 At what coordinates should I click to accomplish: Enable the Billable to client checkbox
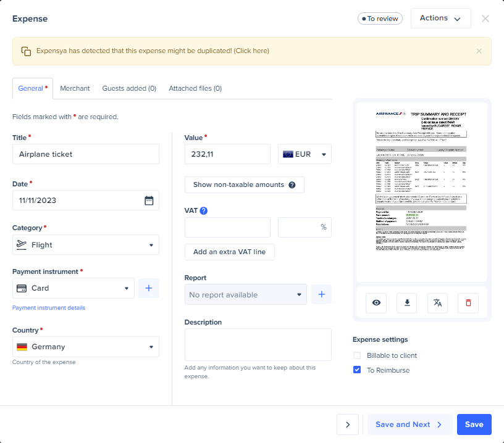click(356, 355)
